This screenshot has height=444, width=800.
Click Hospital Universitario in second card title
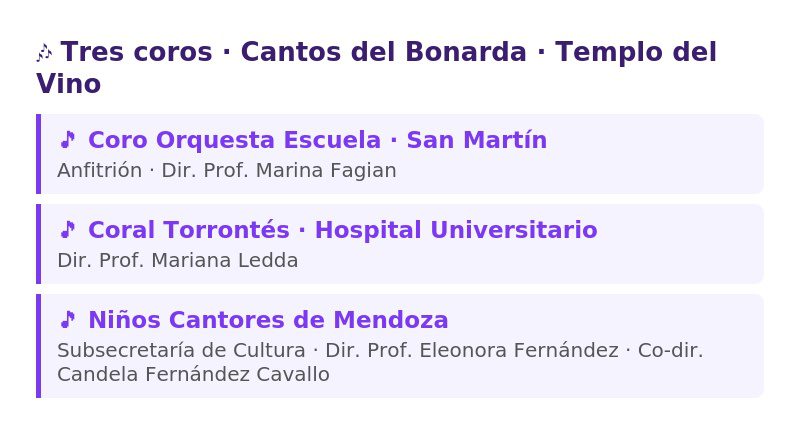[456, 230]
